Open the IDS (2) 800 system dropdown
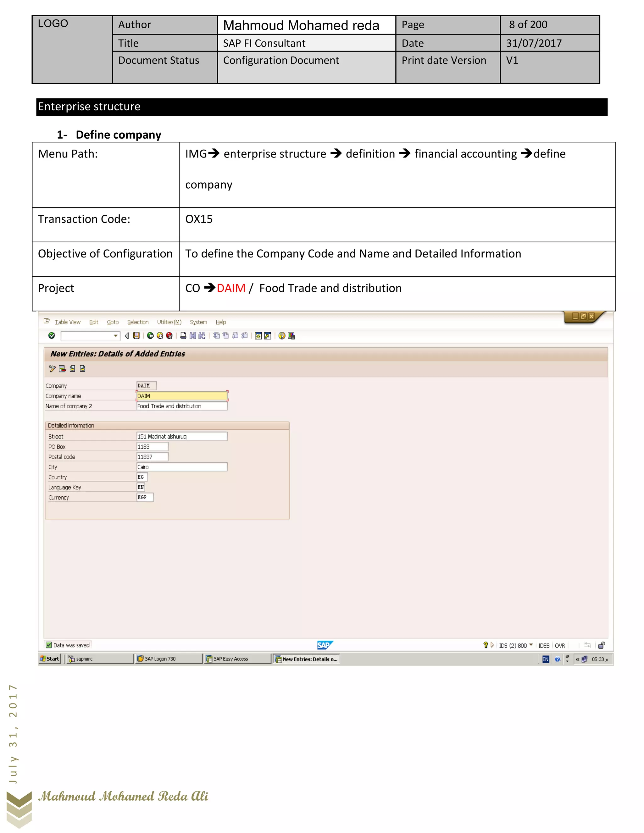644x833 pixels. (x=531, y=645)
